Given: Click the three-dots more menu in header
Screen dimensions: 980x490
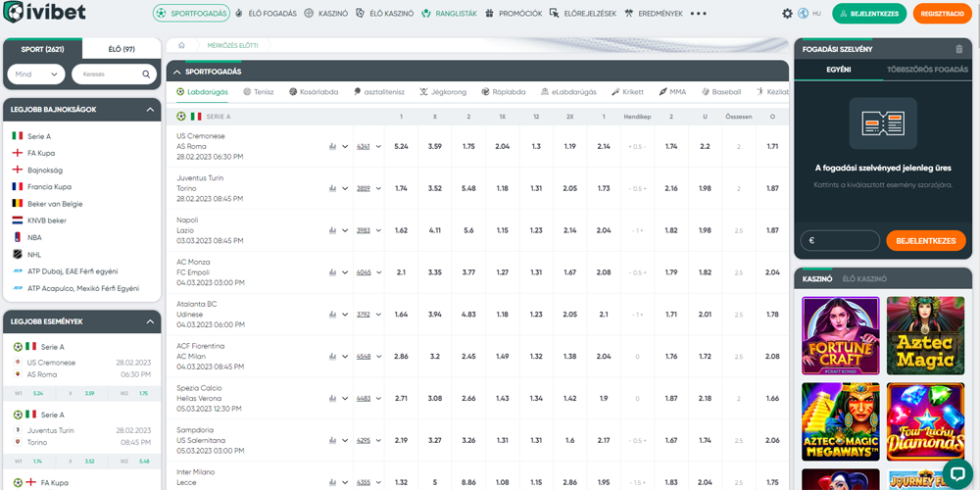Looking at the screenshot, I should point(698,14).
